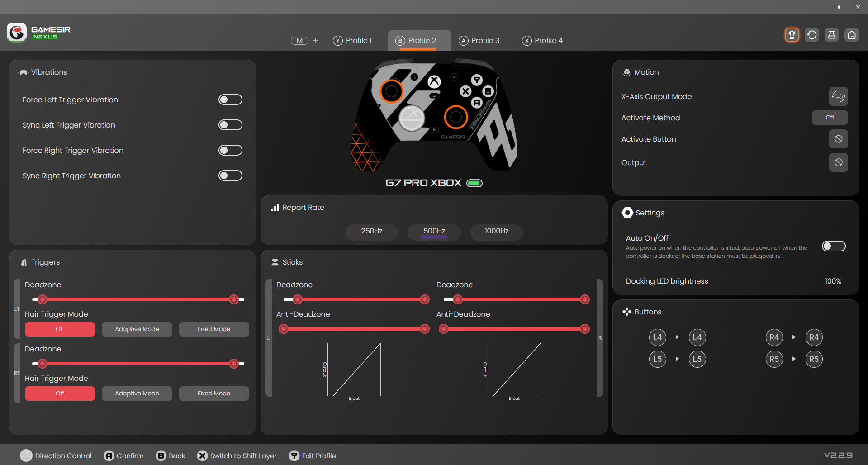Select 1000Hz report rate
Screen dimensions: 868x465
click(x=497, y=232)
